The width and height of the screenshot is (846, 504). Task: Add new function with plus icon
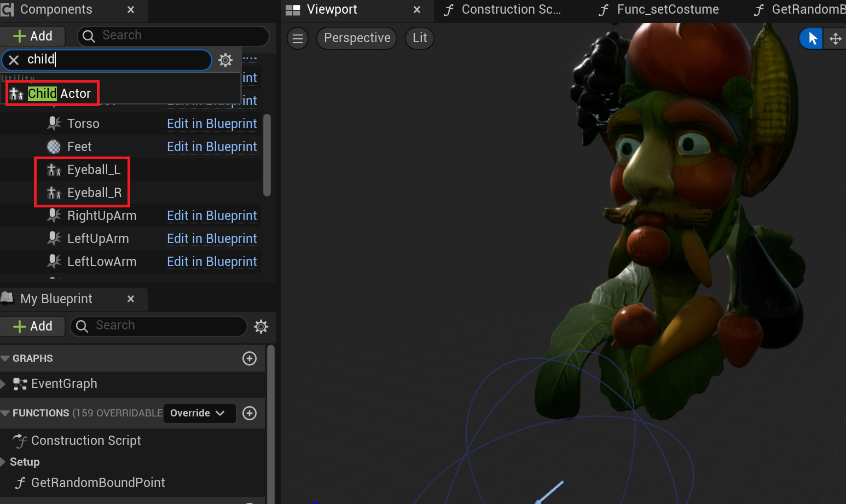pos(250,413)
